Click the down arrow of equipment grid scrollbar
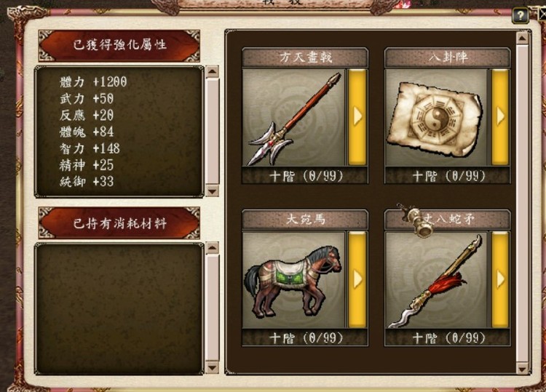546x392 pixels. tap(522, 368)
